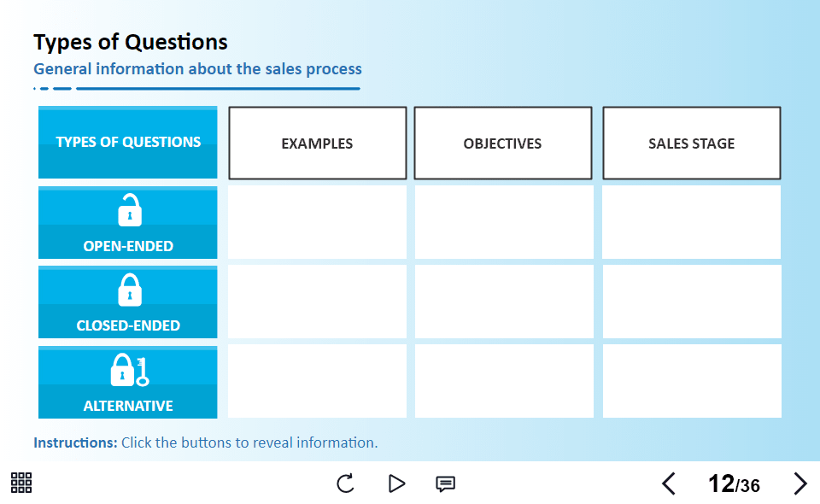Viewport: 820px width, 504px height.
Task: Click the replay icon to restart the slide
Action: pyautogui.click(x=344, y=483)
